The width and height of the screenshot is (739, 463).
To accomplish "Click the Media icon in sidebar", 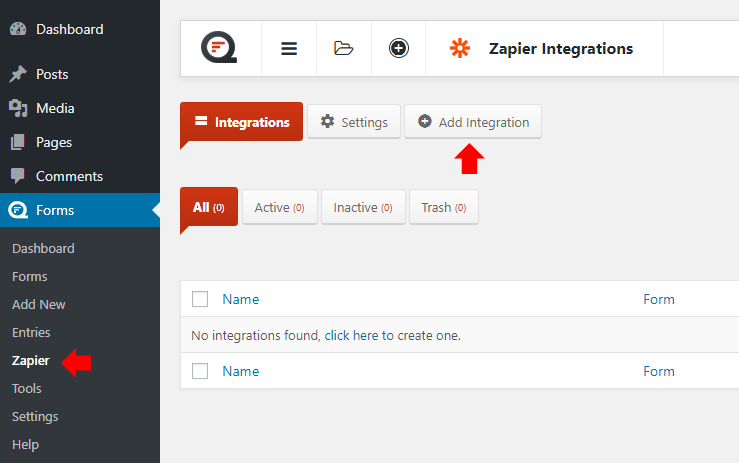I will (18, 108).
